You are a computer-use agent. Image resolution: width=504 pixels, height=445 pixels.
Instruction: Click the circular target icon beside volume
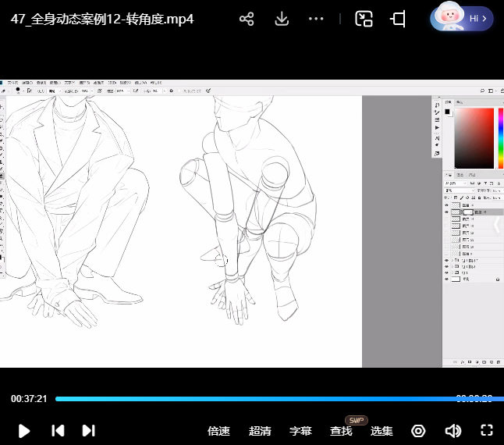[x=419, y=431]
